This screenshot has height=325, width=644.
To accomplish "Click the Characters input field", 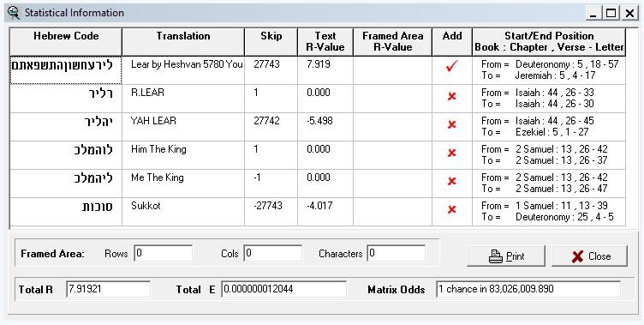I will [x=397, y=253].
